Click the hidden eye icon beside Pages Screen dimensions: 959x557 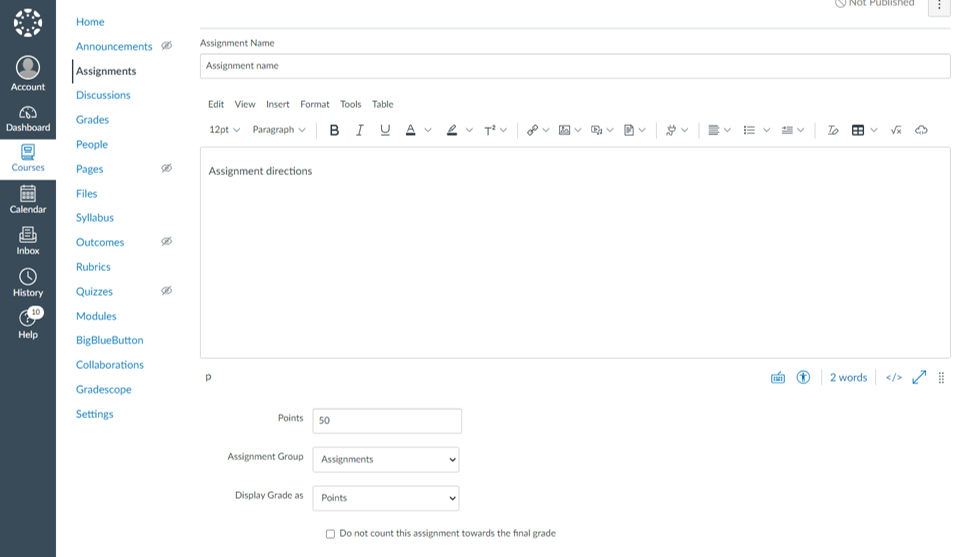(166, 168)
